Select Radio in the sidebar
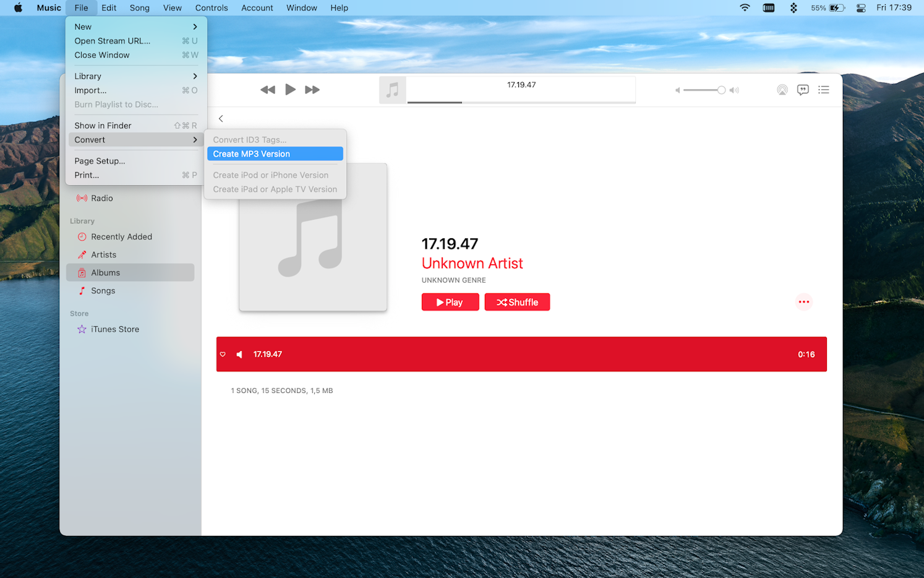This screenshot has width=924, height=578. (x=101, y=198)
